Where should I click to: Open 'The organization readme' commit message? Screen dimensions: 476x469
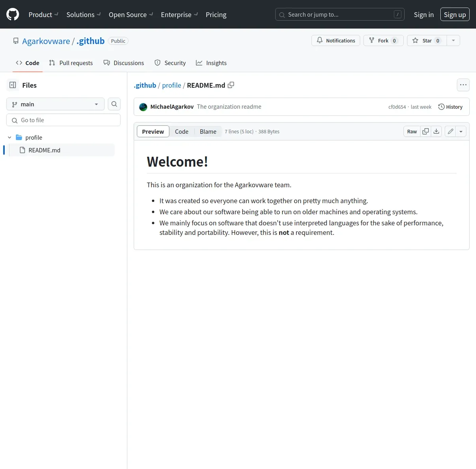229,107
